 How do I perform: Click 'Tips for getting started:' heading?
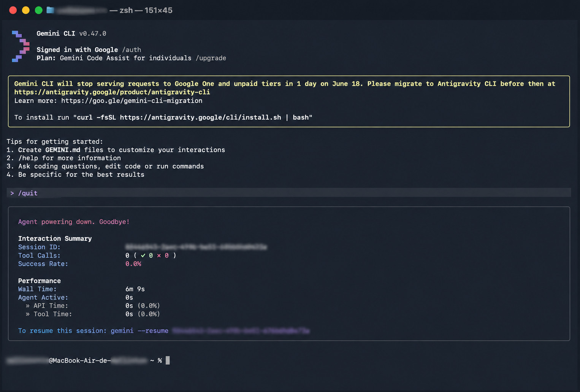(x=55, y=141)
